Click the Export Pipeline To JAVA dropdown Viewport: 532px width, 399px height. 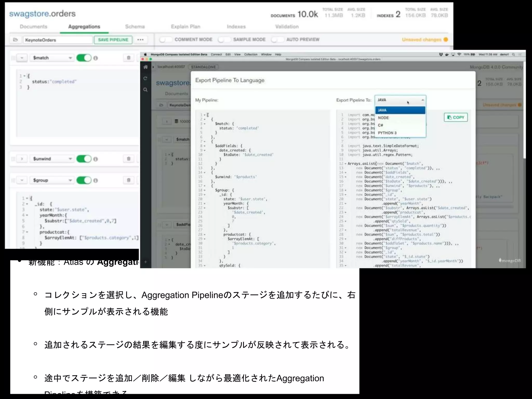pos(400,100)
